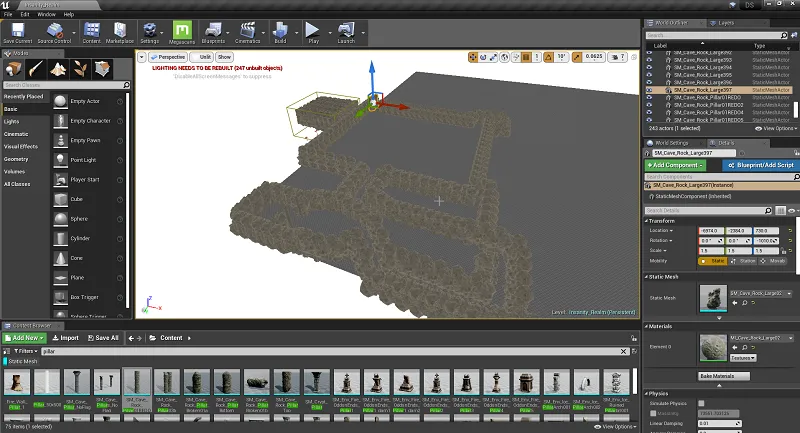Select the Geometry Editing mode icon
800x433 pixels.
click(103, 69)
